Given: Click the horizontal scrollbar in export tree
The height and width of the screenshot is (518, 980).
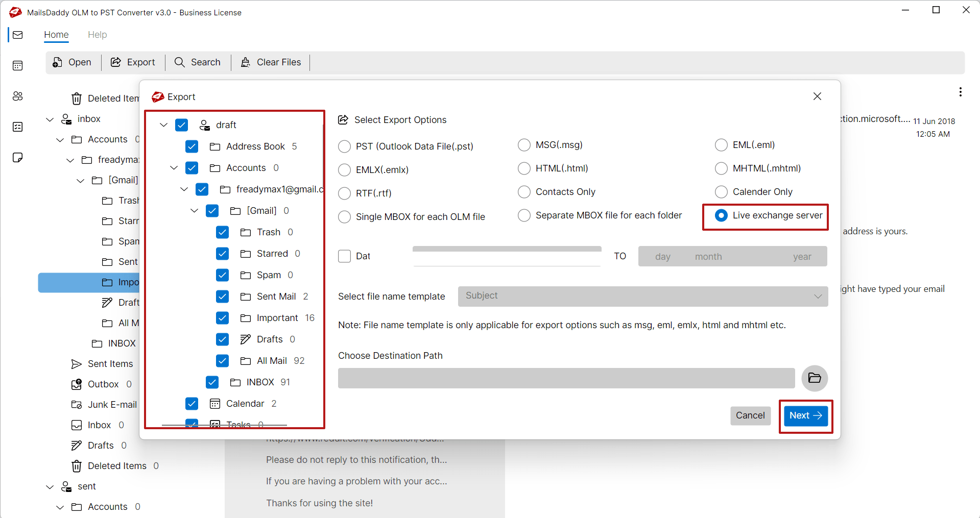Looking at the screenshot, I should click(224, 425).
